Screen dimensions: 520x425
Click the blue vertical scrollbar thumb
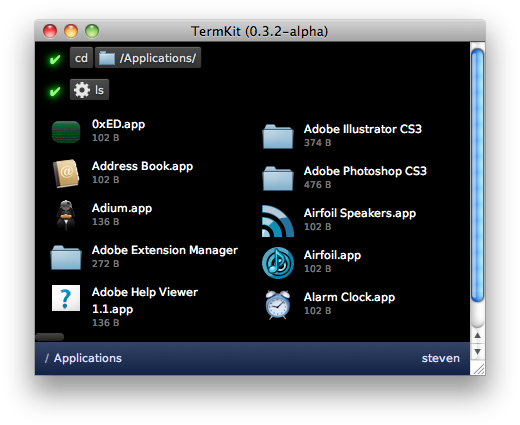[x=477, y=175]
